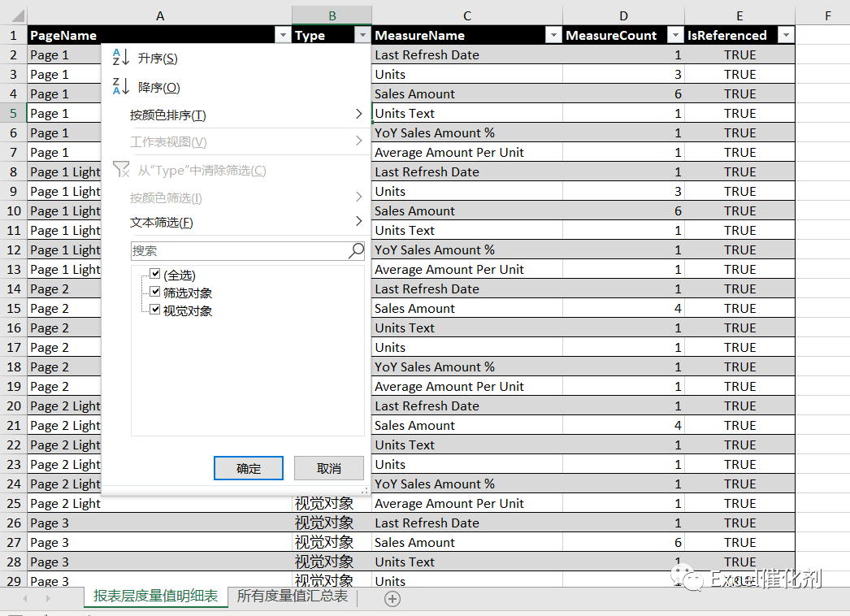
Task: Toggle the (全选) select all checkbox
Action: coord(155,274)
